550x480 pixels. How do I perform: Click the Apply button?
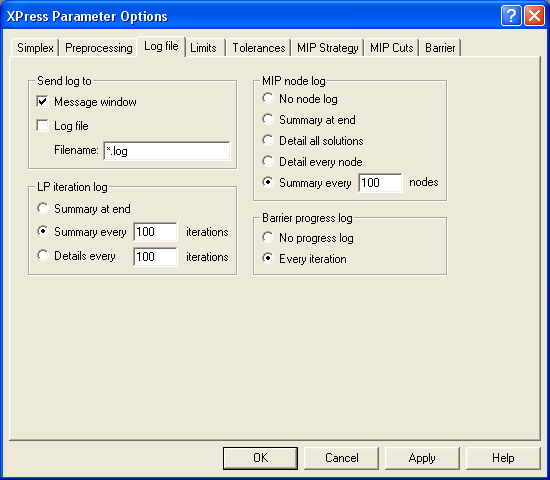pos(422,458)
